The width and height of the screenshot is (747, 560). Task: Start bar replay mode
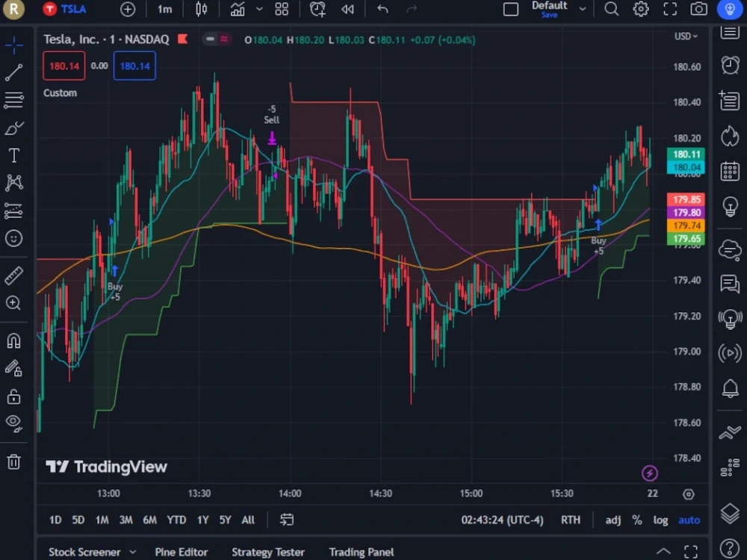coord(347,9)
